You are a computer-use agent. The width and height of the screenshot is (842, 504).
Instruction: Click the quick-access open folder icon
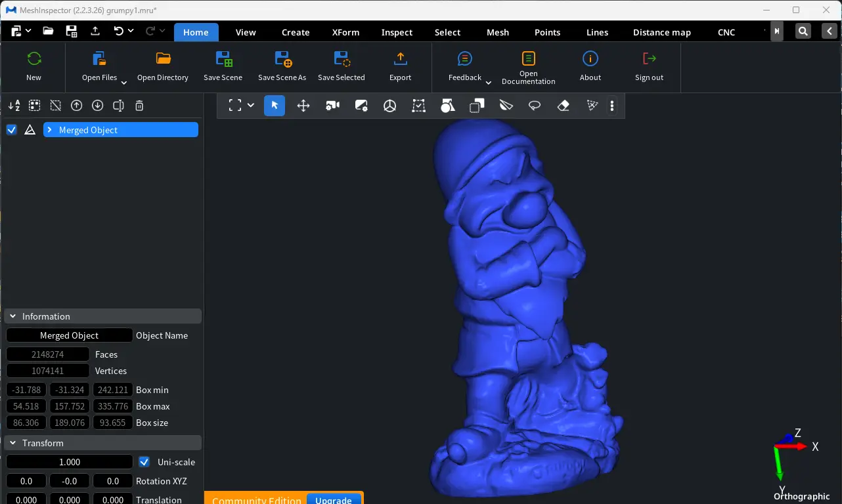point(48,31)
